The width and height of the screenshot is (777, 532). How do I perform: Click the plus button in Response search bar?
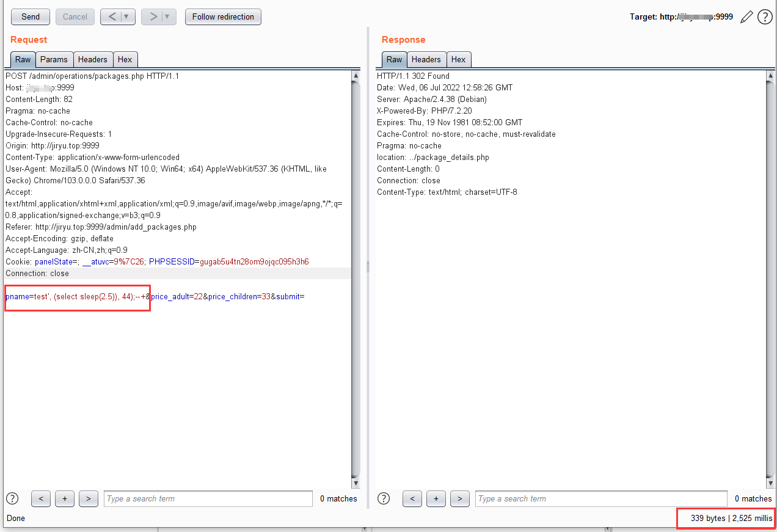[436, 498]
